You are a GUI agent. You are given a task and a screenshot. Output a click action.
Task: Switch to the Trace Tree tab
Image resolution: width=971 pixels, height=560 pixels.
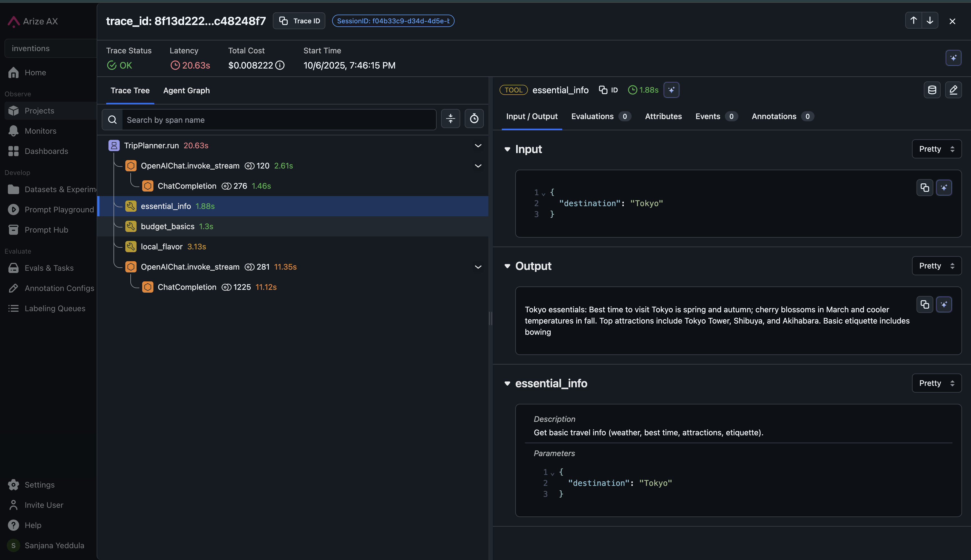tap(130, 90)
